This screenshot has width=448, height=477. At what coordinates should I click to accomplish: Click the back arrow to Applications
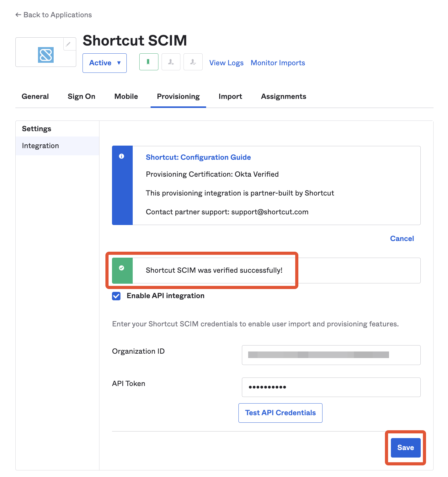[x=18, y=15]
